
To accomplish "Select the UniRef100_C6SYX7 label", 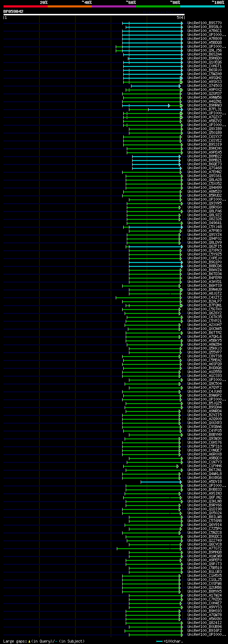I will [x=205, y=136].
